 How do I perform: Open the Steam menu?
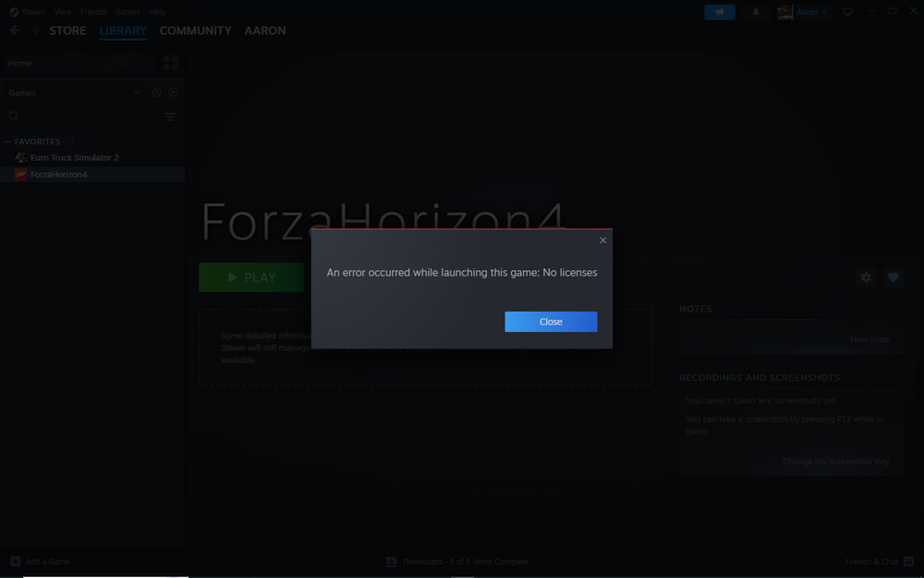coord(33,12)
